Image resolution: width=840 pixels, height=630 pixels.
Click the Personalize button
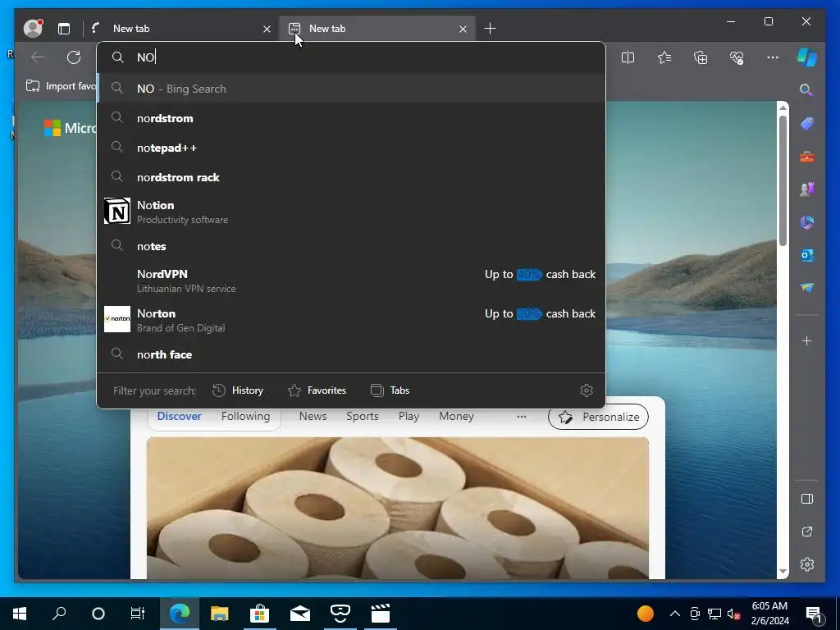598,417
